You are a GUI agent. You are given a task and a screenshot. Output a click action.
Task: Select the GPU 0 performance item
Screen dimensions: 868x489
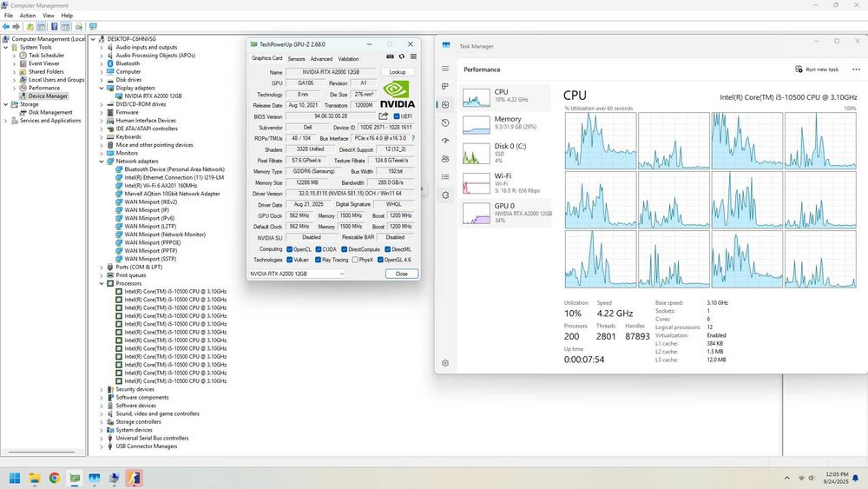coord(506,213)
